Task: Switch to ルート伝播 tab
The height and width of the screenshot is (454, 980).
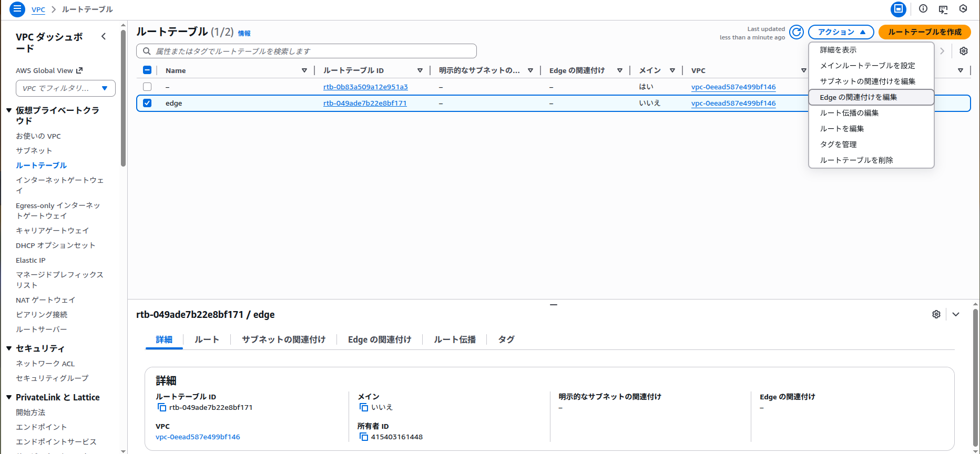Action: (455, 339)
